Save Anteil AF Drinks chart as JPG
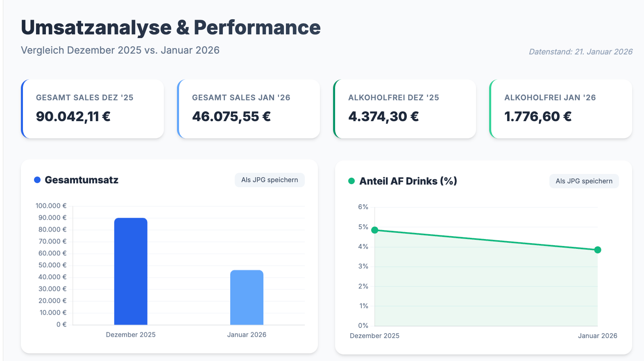The image size is (644, 361). coord(584,181)
